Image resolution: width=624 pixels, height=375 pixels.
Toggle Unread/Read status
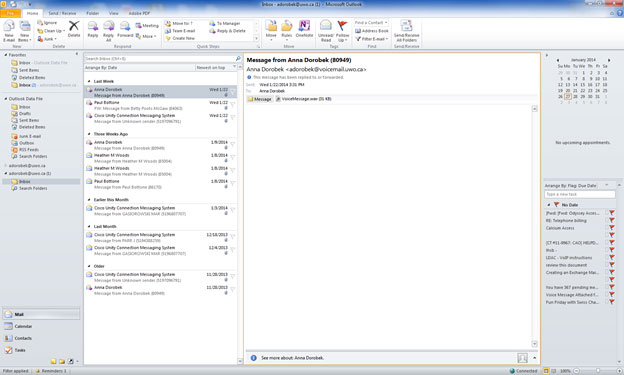coord(326,31)
